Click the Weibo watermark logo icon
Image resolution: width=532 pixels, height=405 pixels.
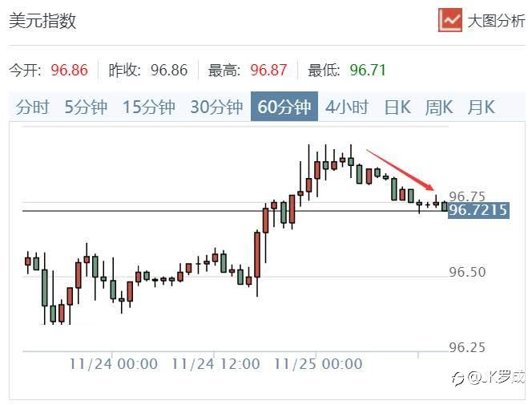(x=458, y=379)
